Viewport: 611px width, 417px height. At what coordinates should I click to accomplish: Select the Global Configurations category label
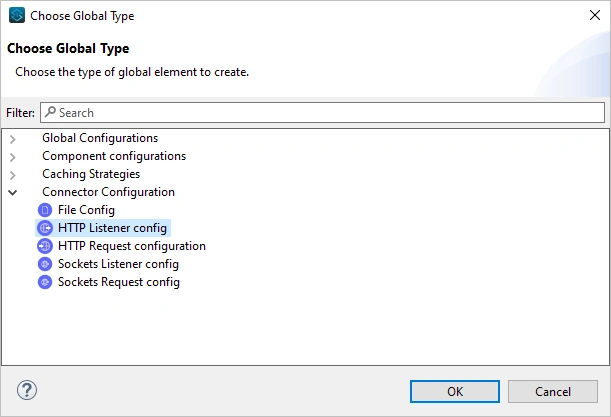pos(100,138)
